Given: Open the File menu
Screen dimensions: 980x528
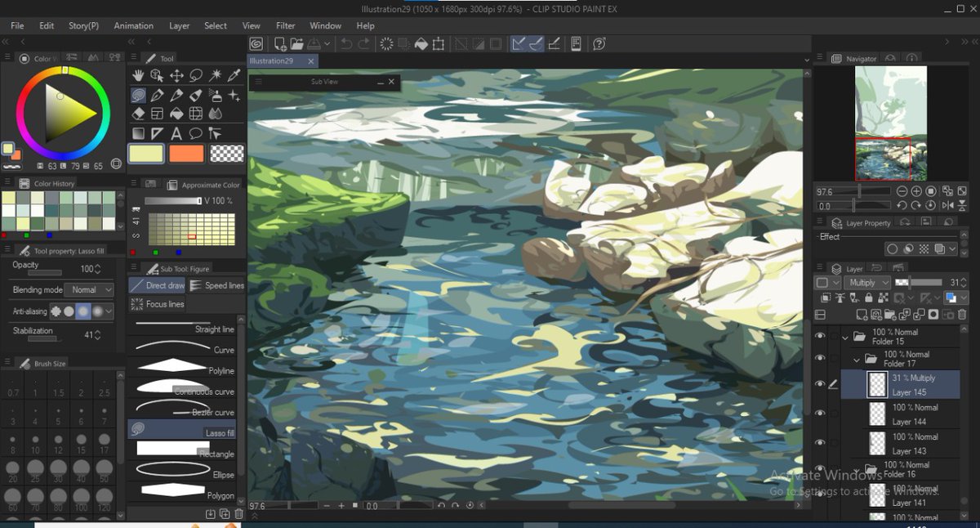Looking at the screenshot, I should 17,25.
